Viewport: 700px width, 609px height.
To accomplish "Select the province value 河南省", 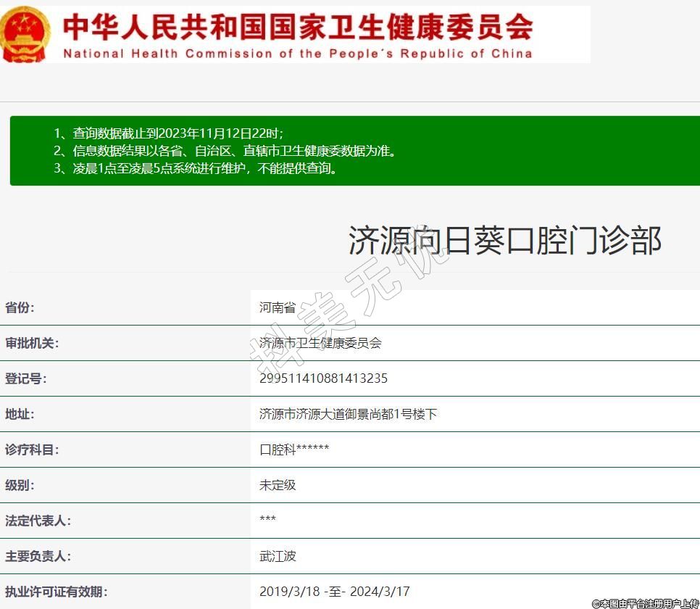I will [x=278, y=307].
